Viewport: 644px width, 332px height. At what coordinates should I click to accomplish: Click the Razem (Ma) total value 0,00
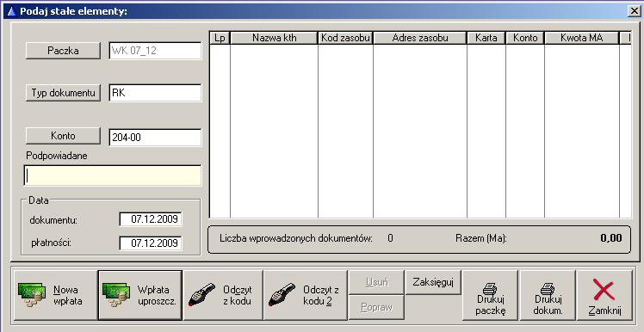[x=611, y=237]
